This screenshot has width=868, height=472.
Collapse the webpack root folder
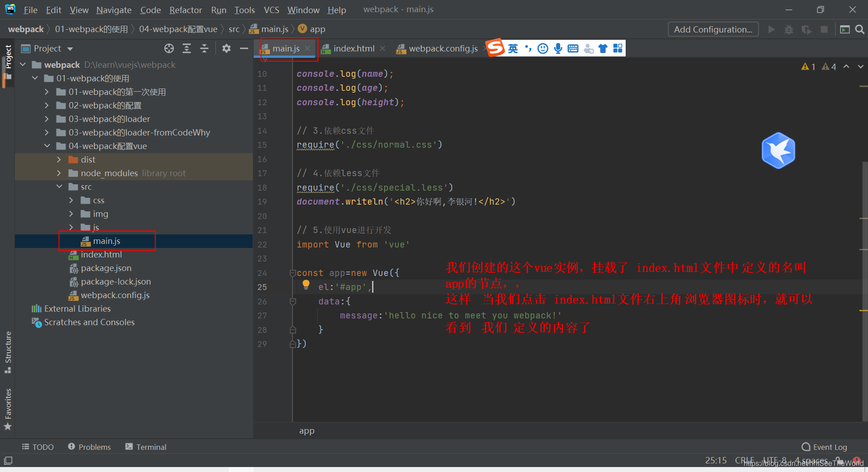(23, 65)
